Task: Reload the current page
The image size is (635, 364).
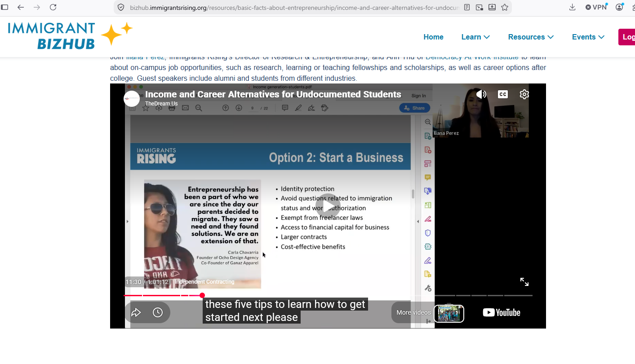Action: (53, 7)
